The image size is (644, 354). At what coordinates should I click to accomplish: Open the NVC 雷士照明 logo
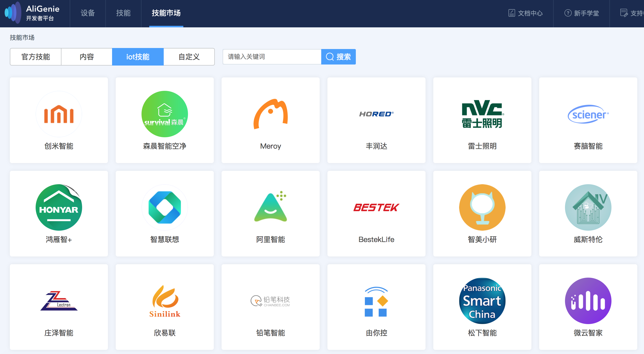[482, 114]
